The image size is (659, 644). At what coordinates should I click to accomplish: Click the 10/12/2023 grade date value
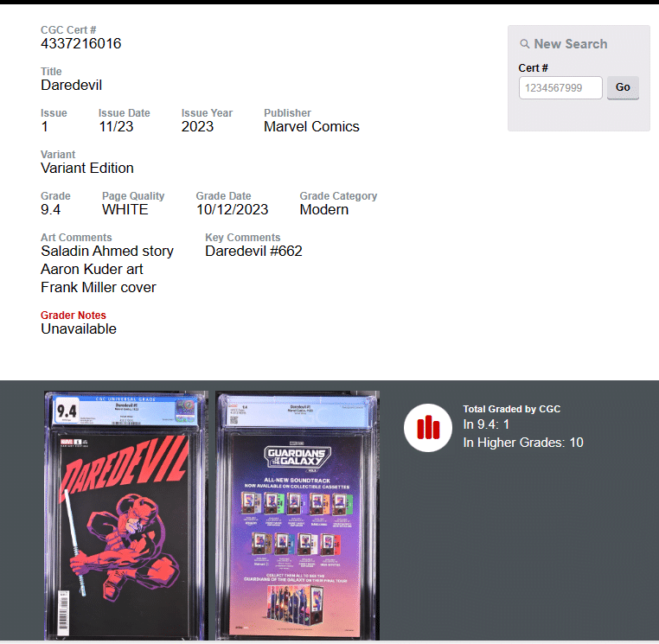(x=232, y=209)
